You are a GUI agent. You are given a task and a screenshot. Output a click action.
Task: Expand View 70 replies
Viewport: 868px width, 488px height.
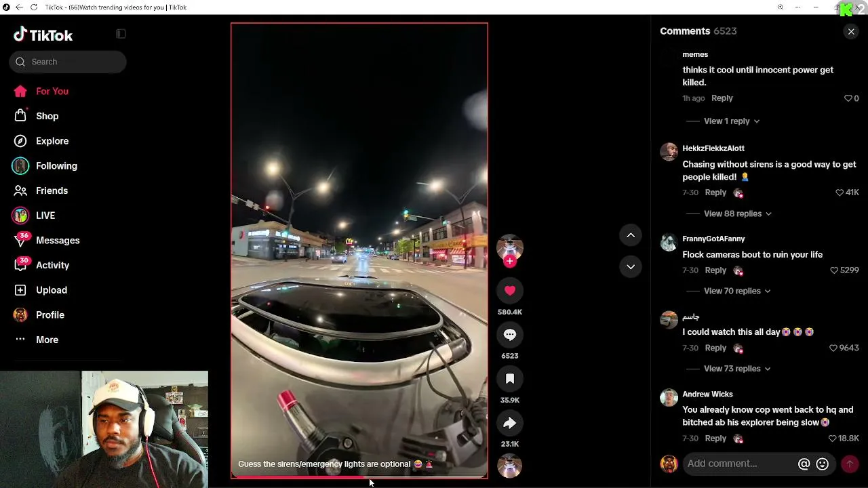coord(737,291)
